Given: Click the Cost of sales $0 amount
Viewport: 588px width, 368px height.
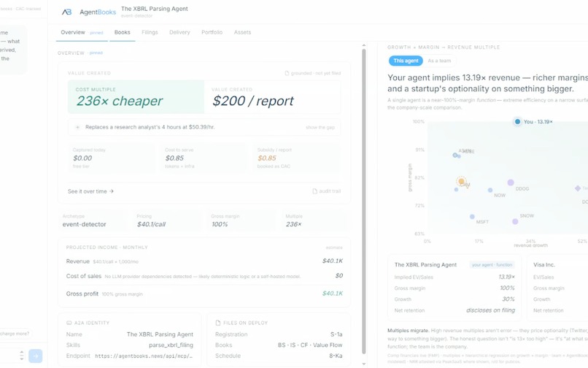Looking at the screenshot, I should (x=339, y=275).
